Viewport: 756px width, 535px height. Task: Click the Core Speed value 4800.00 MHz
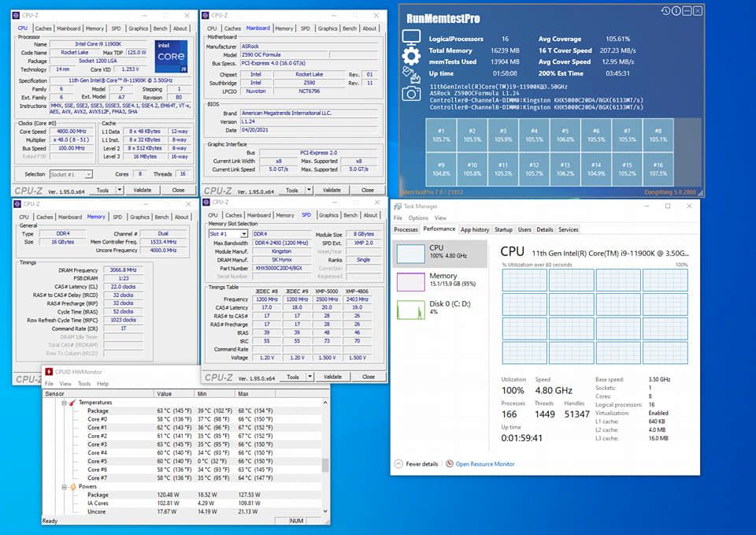click(x=71, y=132)
